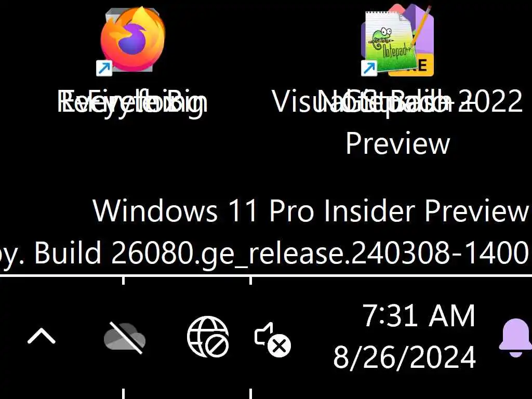Click the word Preview under the Notepad++ icon

(397, 144)
